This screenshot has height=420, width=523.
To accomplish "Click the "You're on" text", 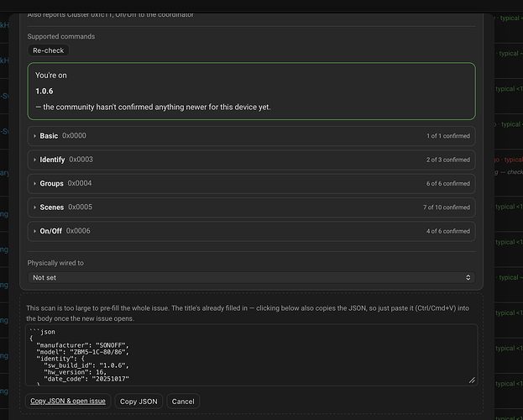I will coord(51,76).
